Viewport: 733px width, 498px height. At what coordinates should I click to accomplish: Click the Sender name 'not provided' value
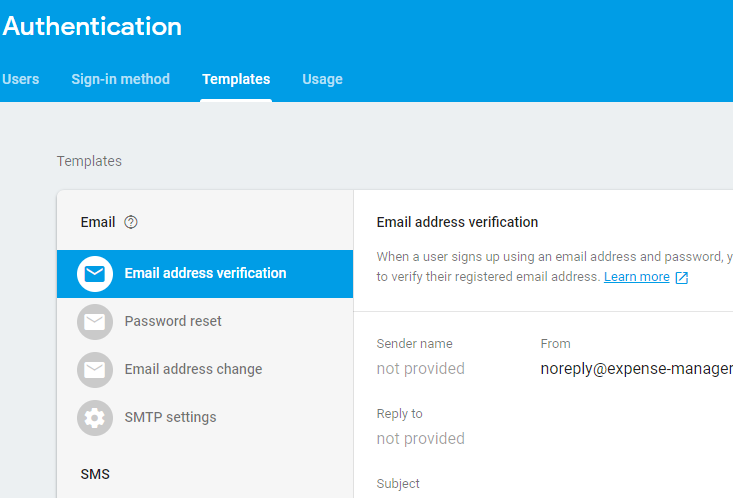(x=420, y=368)
